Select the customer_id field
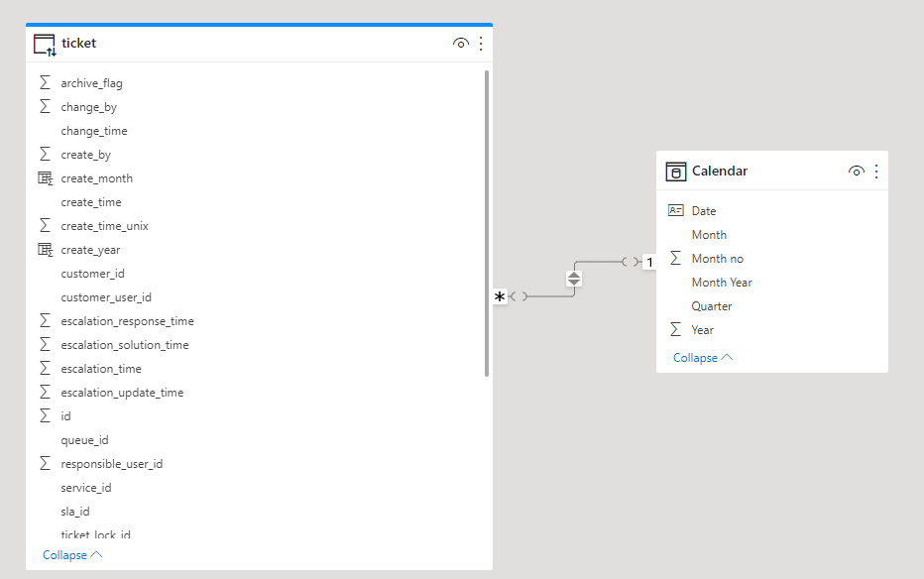 point(92,274)
